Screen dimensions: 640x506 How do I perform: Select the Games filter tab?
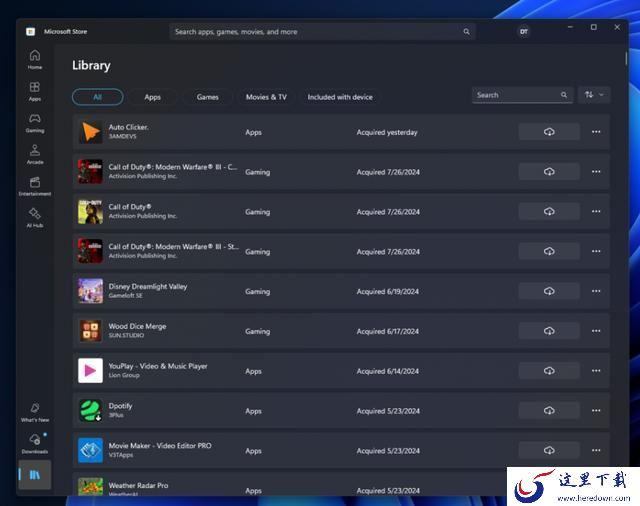(207, 97)
